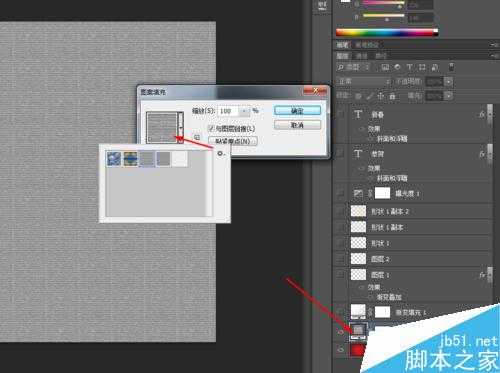
Task: Pick the blue bubbles pattern swatch
Action: (114, 159)
